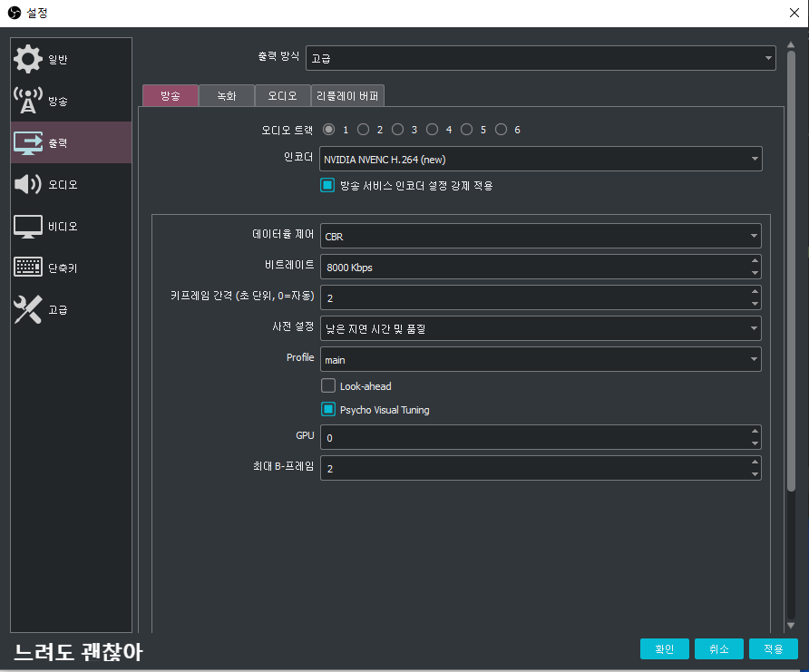Screen dimensions: 809x672
Task: Click the 취소 button
Action: [x=719, y=648]
